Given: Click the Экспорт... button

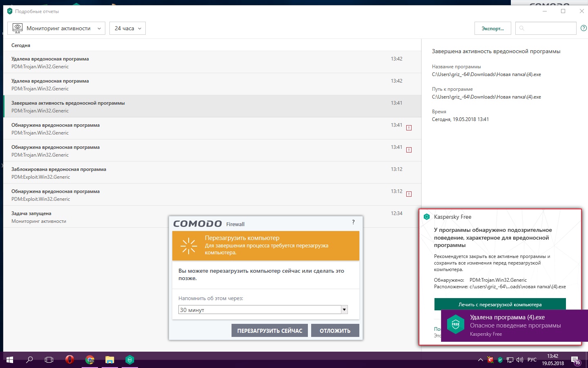Looking at the screenshot, I should [493, 28].
